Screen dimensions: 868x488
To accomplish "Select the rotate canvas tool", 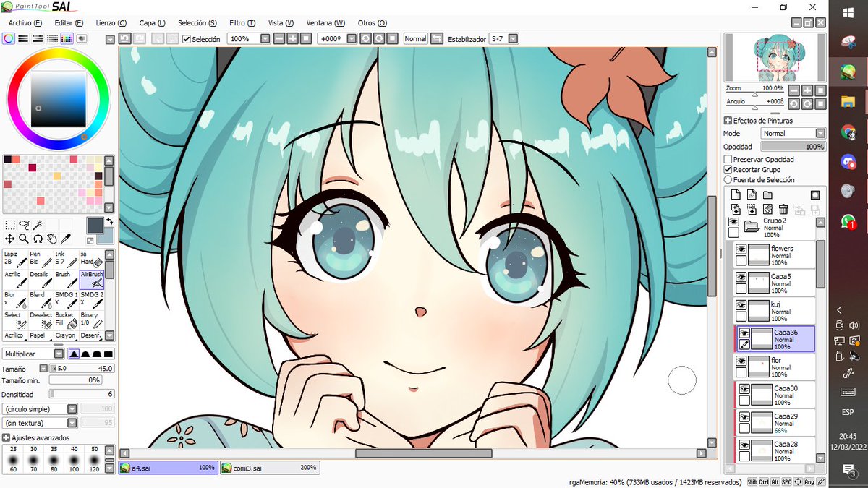I will point(38,239).
